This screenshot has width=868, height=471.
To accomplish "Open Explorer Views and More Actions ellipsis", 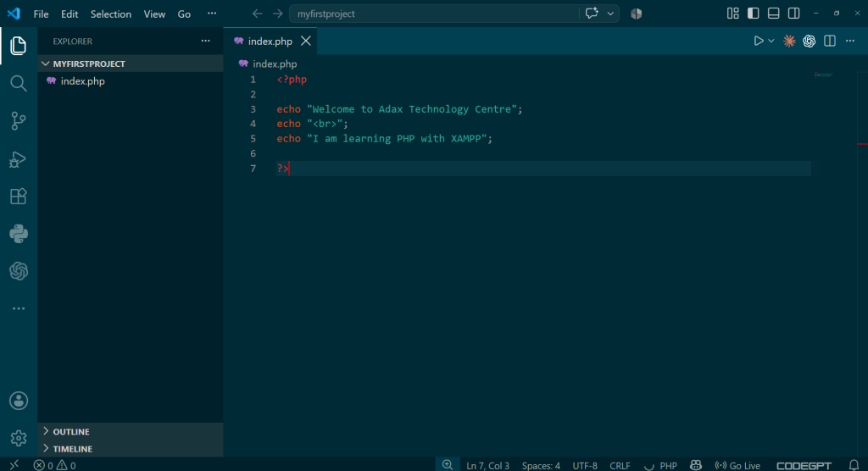I will [x=205, y=41].
